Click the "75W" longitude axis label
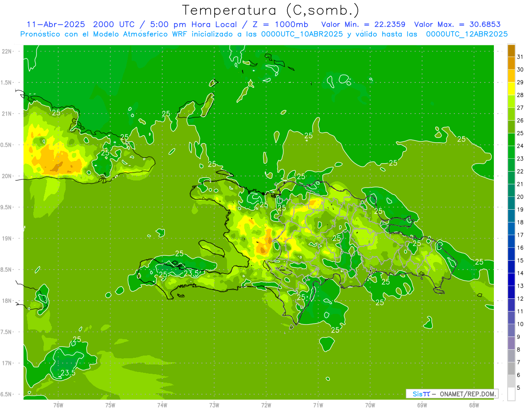532x411 pixels. click(110, 405)
